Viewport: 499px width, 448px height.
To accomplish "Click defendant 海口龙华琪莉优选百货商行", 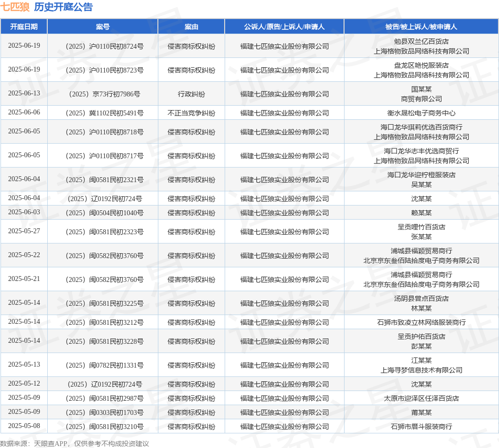I will (422, 127).
